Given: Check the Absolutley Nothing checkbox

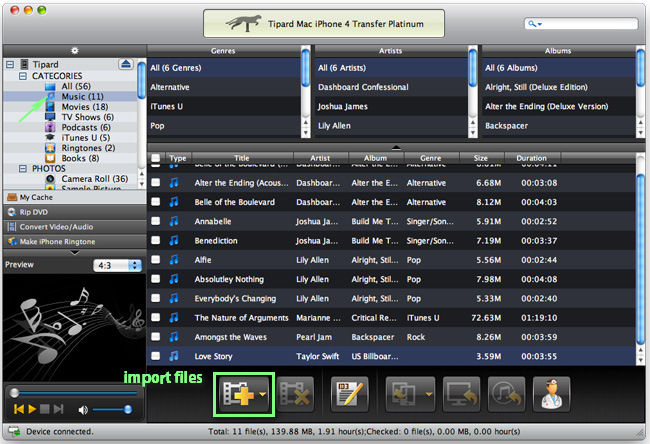Looking at the screenshot, I should (x=155, y=279).
